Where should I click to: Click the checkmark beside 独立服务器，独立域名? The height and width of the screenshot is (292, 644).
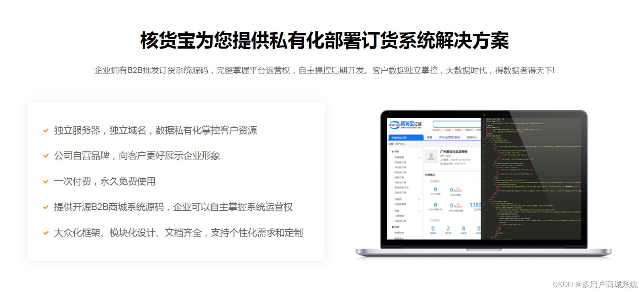[46, 131]
